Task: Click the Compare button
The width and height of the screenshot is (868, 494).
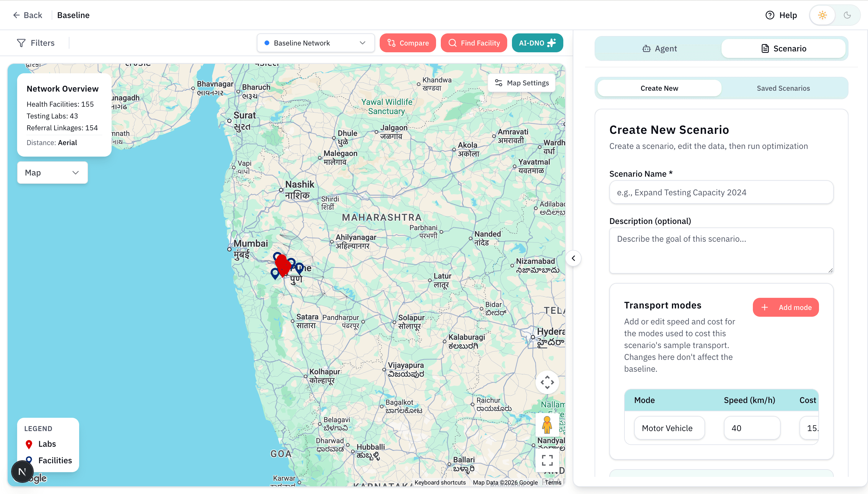Action: 408,43
